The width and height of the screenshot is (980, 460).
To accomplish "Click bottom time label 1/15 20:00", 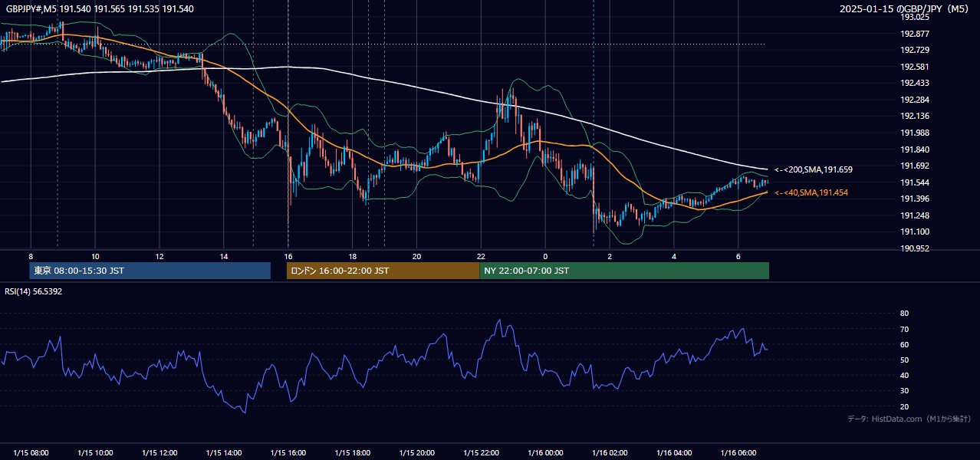I will click(416, 453).
